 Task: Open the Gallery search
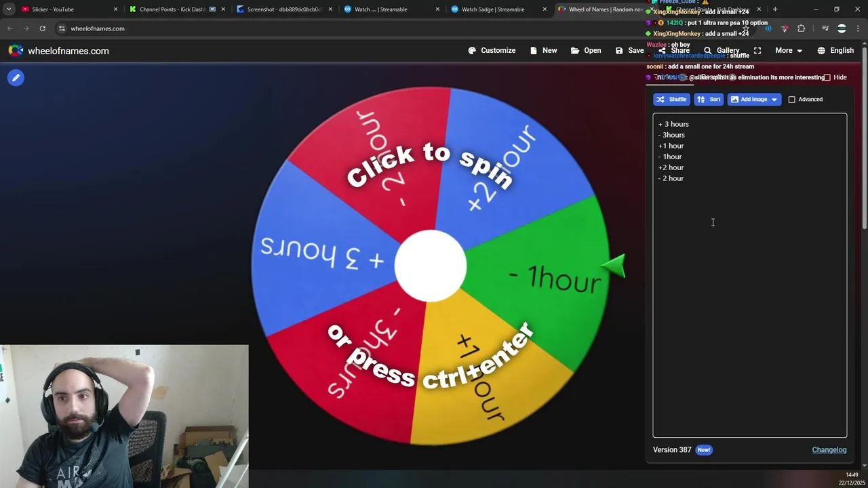[x=722, y=51]
